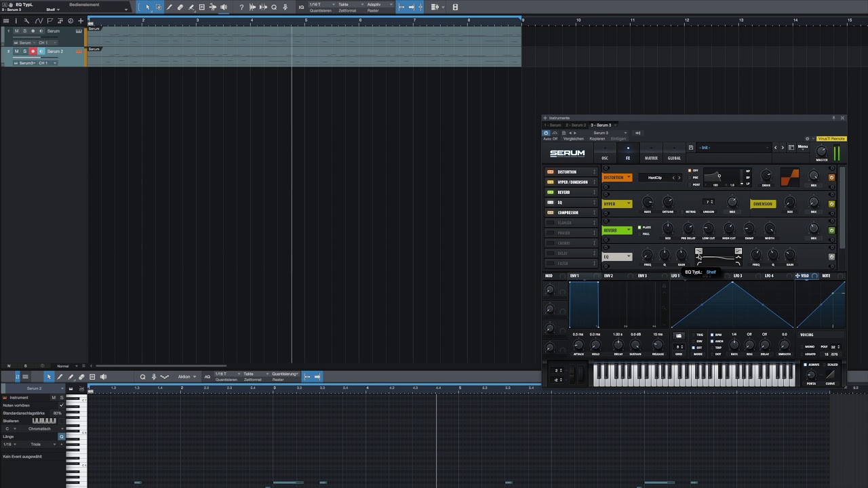Viewport: 868px width, 488px height.
Task: Click the DIMENSION effect label button
Action: (x=763, y=204)
